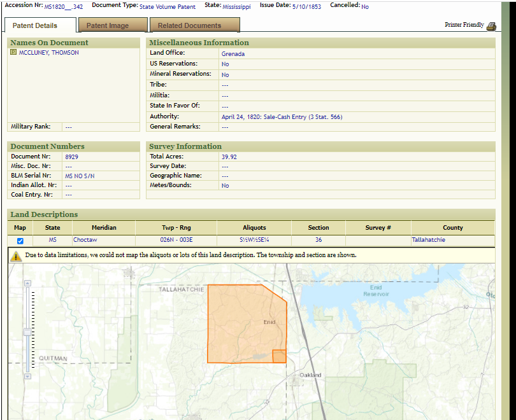Click the map zoom in arrow
The height and width of the screenshot is (420, 516).
click(27, 283)
